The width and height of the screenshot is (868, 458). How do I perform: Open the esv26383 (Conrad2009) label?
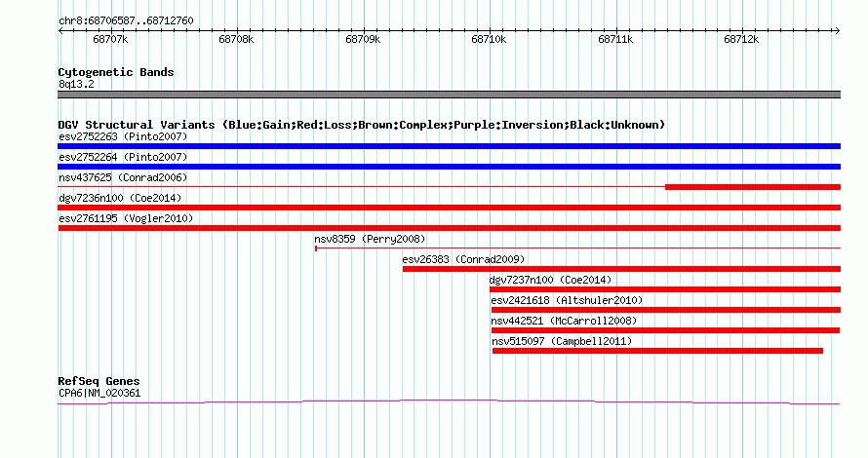[x=463, y=259]
